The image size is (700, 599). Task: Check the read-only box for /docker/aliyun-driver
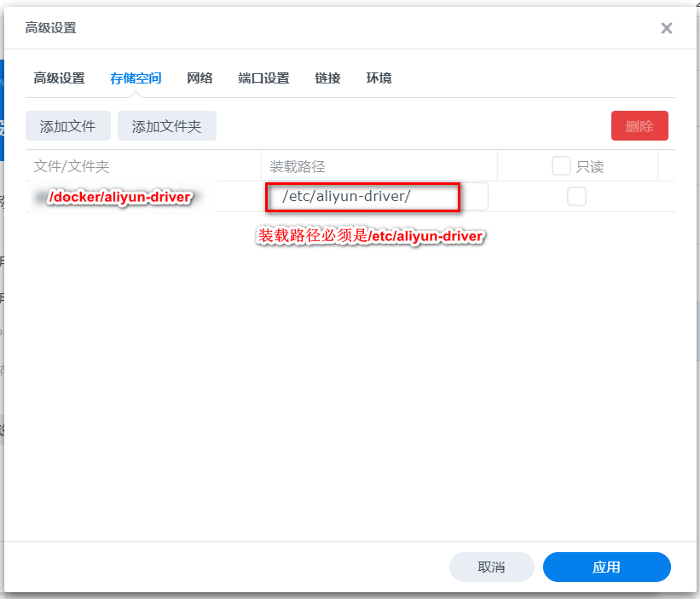click(576, 196)
